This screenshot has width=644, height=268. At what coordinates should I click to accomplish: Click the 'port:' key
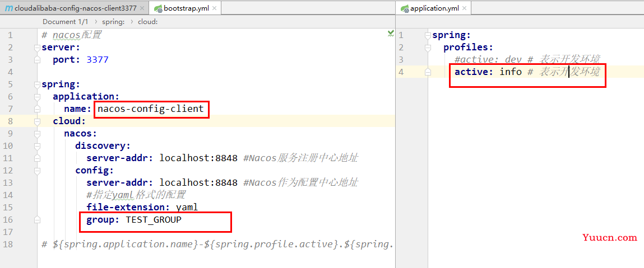(67, 60)
